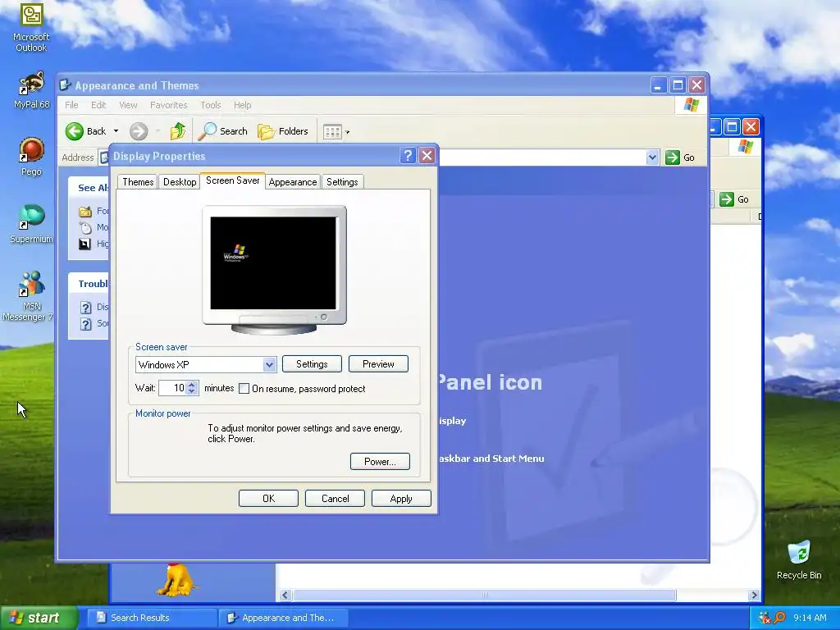Click the Preview button

tap(378, 364)
